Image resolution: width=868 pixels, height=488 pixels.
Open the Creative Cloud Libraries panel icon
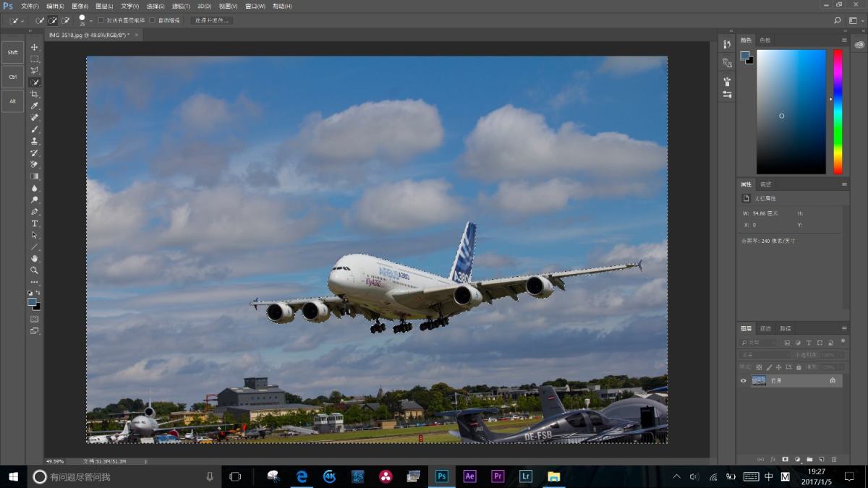(859, 44)
